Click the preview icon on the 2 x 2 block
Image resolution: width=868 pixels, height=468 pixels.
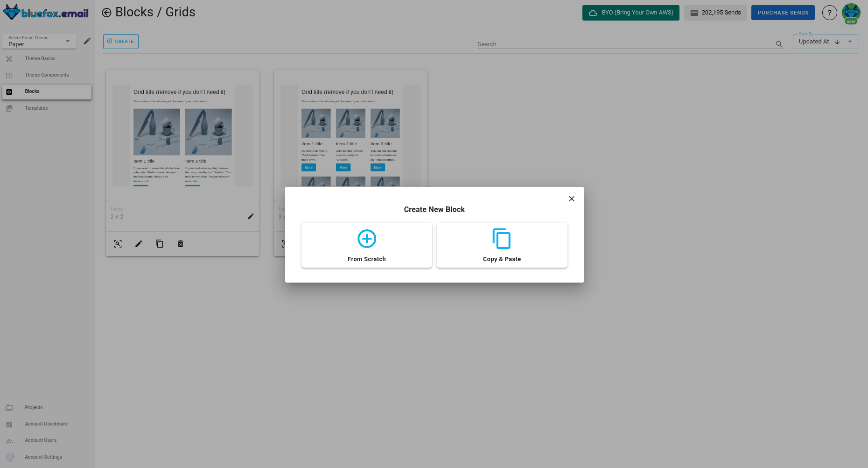click(x=118, y=243)
